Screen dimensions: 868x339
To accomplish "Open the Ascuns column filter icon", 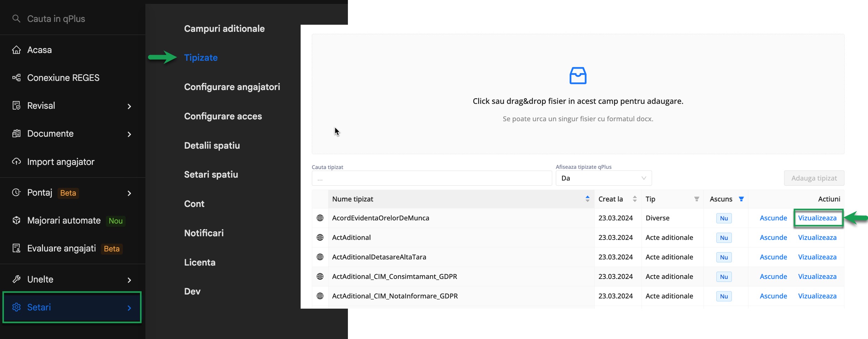I will (x=741, y=199).
